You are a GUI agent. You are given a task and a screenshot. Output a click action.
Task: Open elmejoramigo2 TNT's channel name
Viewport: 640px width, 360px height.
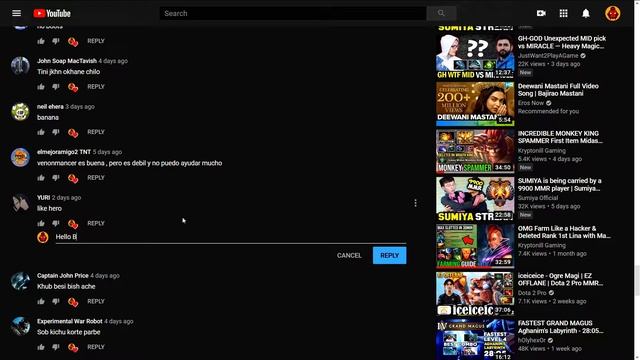click(64, 152)
